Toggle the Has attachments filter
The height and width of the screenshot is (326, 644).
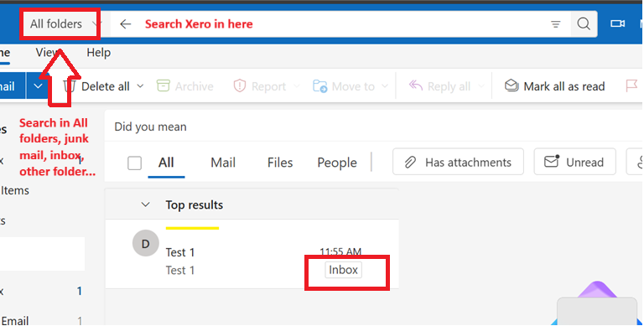pos(458,163)
